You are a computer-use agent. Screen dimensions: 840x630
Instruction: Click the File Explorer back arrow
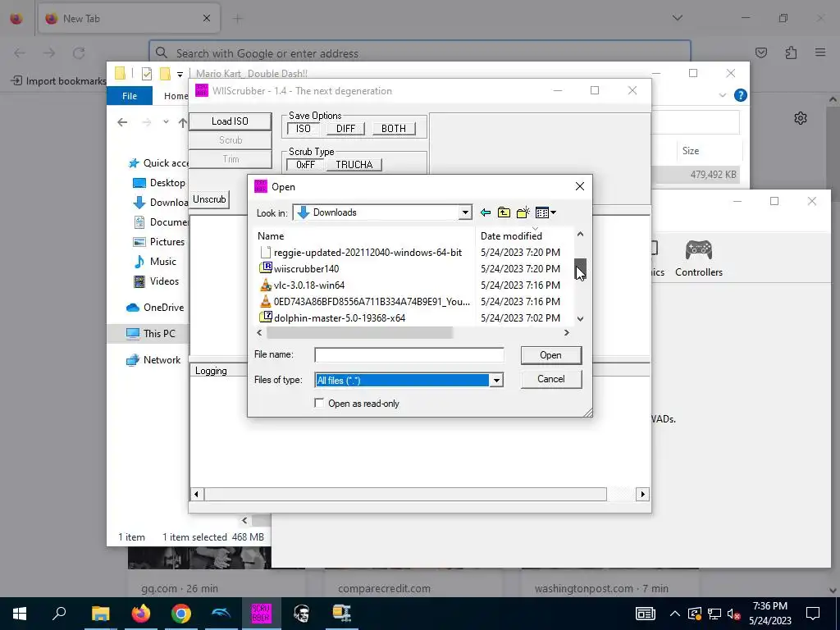pyautogui.click(x=123, y=122)
